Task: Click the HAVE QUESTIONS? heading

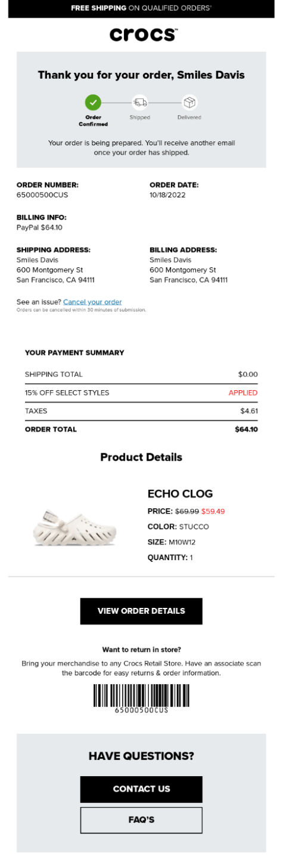Action: [x=141, y=756]
